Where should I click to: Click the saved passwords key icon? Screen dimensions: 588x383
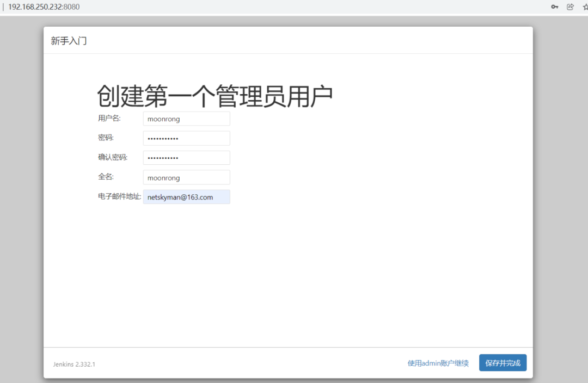(x=555, y=7)
